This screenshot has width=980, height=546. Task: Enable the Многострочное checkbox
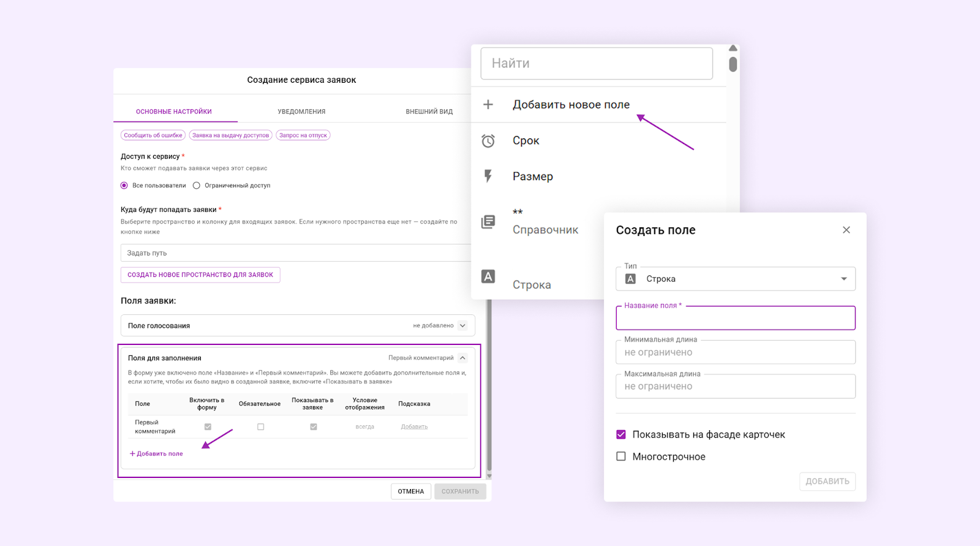click(x=621, y=457)
